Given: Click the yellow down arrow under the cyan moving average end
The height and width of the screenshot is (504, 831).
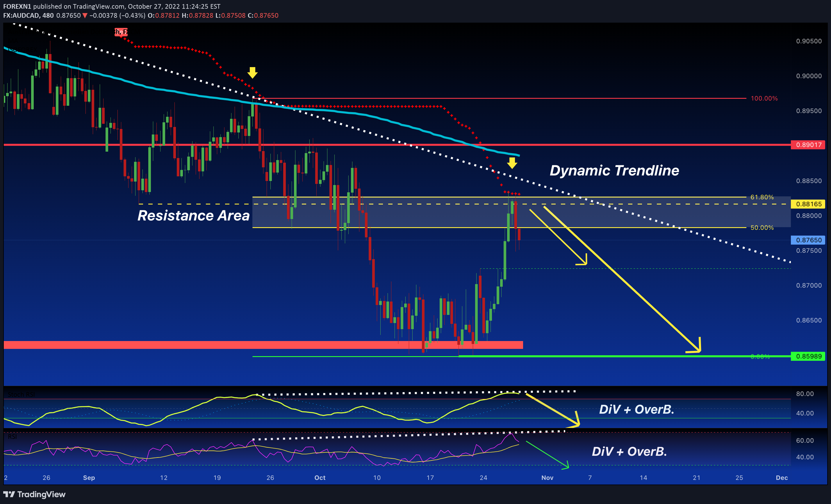Looking at the screenshot, I should tap(512, 163).
